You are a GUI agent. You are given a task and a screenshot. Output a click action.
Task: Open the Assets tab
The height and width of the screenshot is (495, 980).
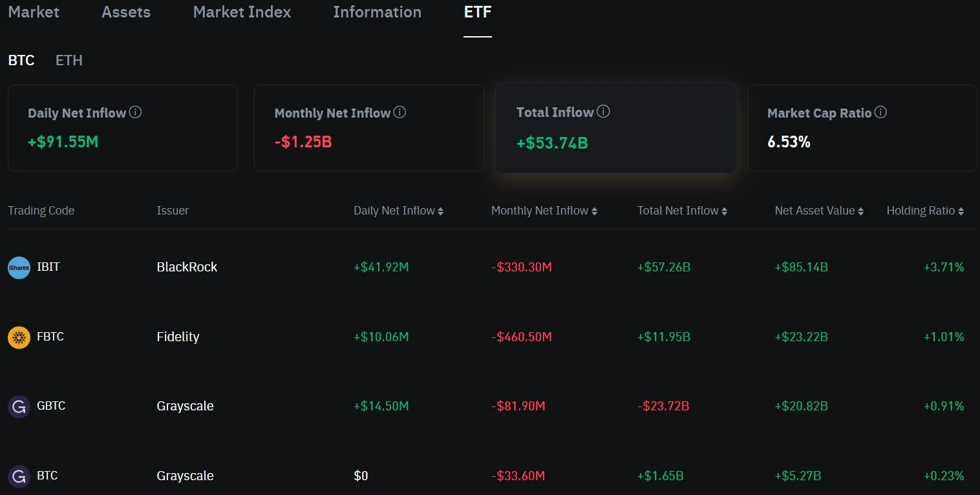pyautogui.click(x=126, y=12)
